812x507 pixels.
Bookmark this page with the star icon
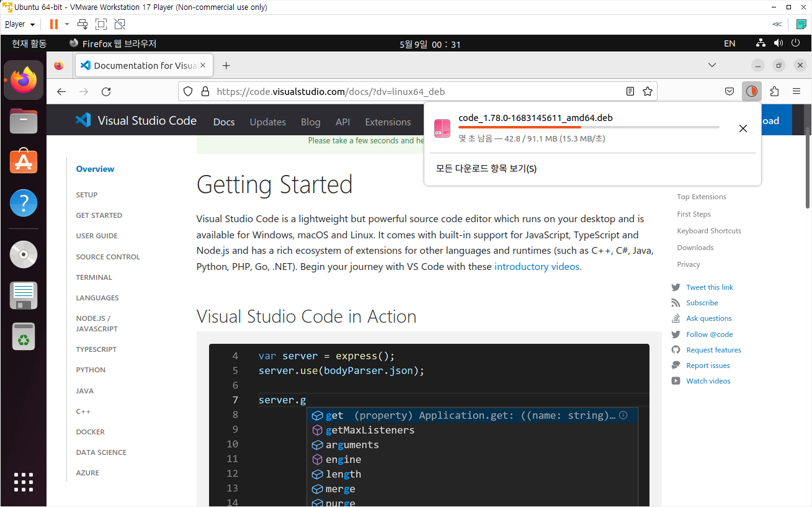click(x=648, y=91)
